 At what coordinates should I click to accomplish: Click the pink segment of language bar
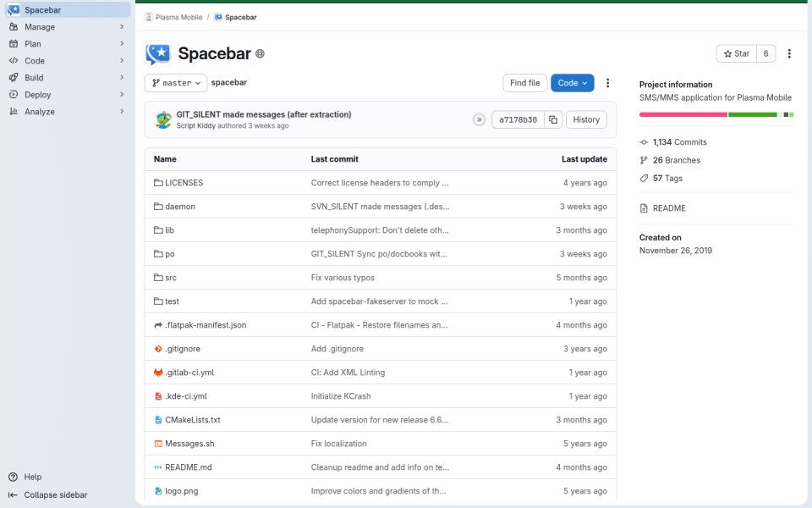(683, 114)
